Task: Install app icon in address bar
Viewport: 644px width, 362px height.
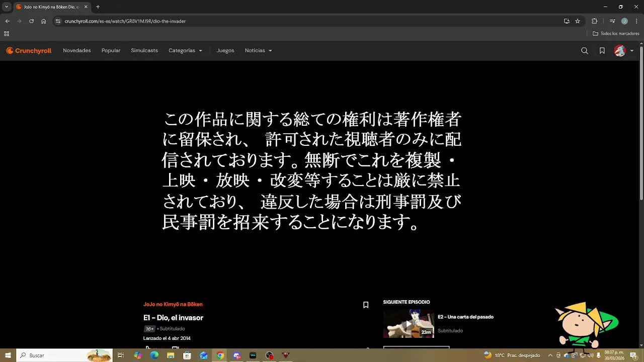Action: coord(567,21)
